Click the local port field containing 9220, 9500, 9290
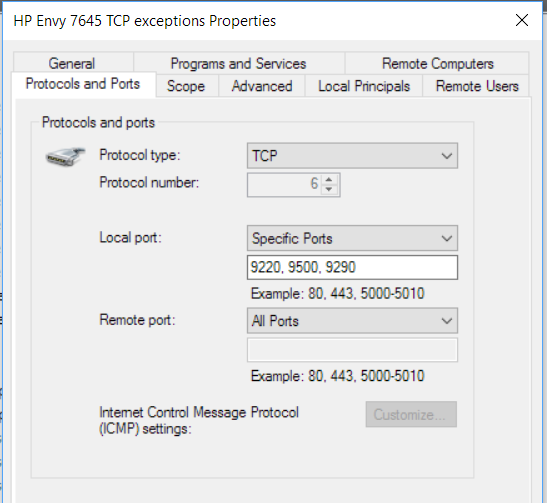This screenshot has width=547, height=503. [x=352, y=268]
